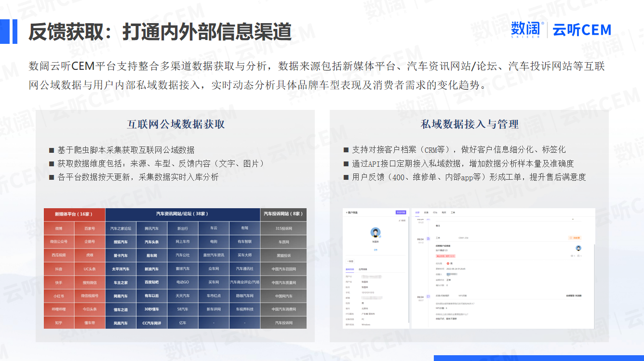Click the 今日头条 cell

(90, 309)
